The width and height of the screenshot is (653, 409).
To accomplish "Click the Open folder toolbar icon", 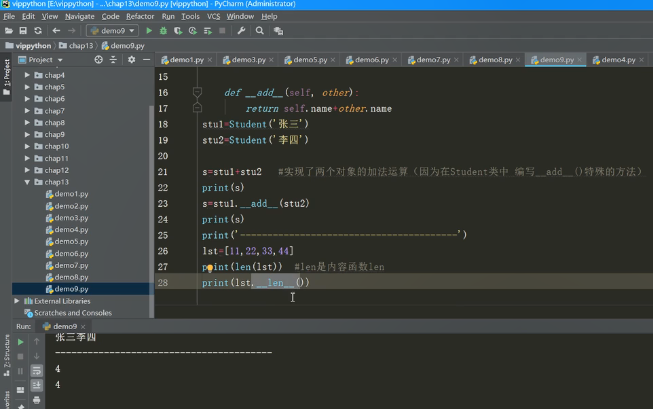I will point(9,31).
